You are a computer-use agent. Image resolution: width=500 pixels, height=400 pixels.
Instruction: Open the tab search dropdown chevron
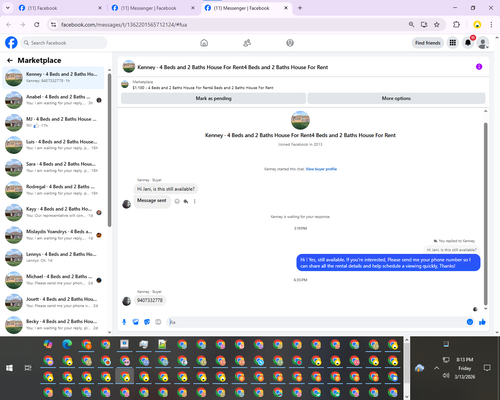click(7, 8)
